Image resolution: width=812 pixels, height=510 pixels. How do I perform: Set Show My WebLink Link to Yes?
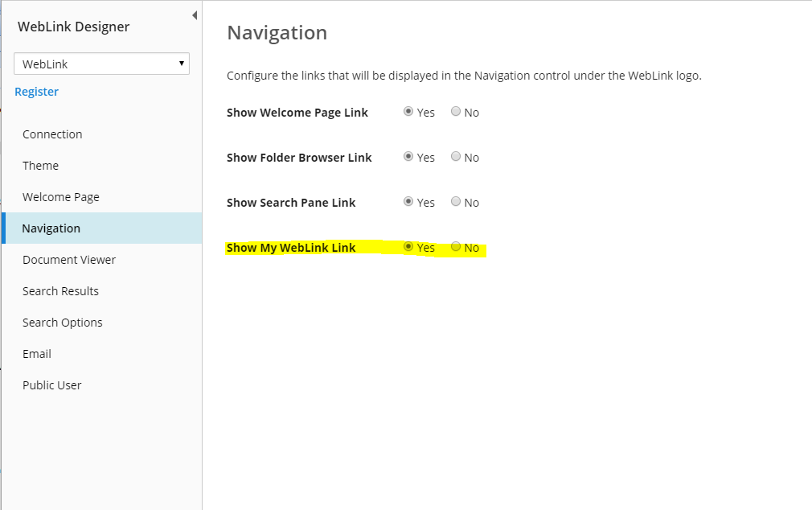408,247
